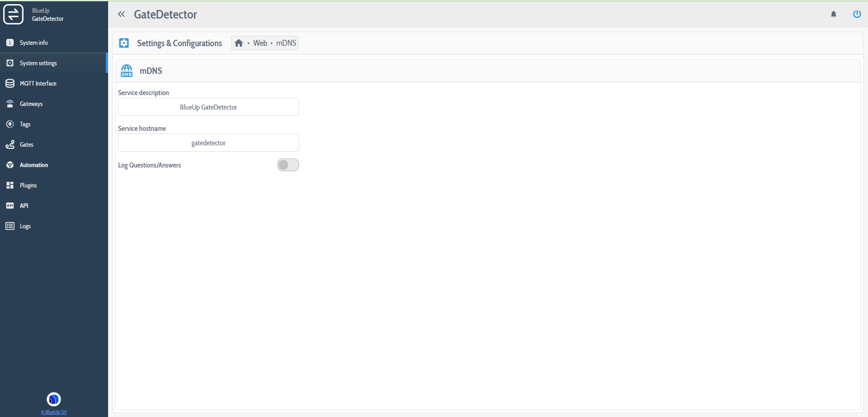Follow the BlueUp Srl link
The width and height of the screenshot is (868, 417).
(x=54, y=412)
